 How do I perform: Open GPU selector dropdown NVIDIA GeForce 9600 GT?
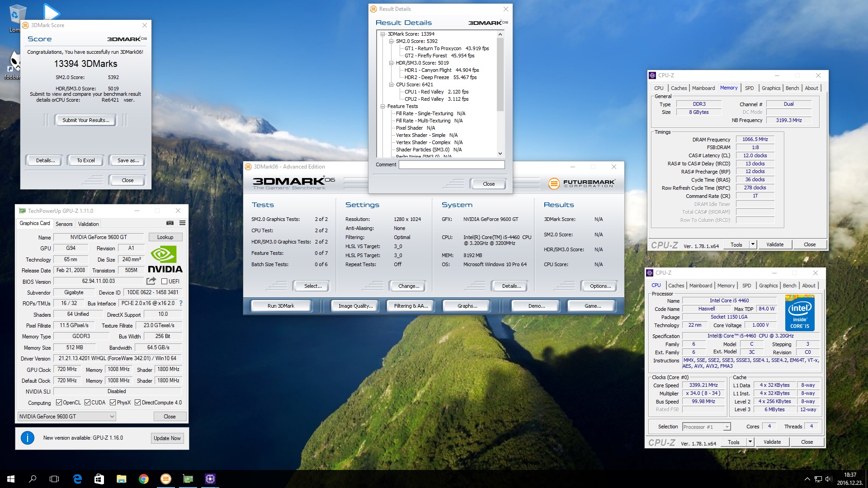(67, 417)
